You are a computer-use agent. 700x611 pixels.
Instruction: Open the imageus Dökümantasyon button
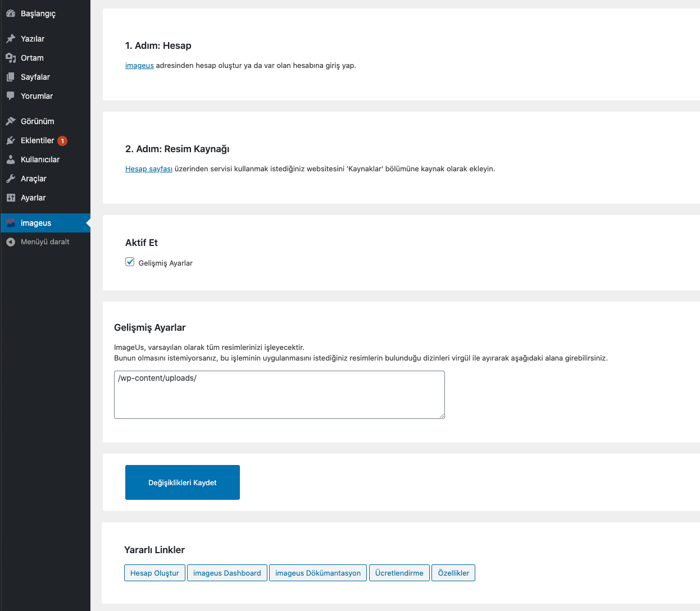tap(318, 573)
